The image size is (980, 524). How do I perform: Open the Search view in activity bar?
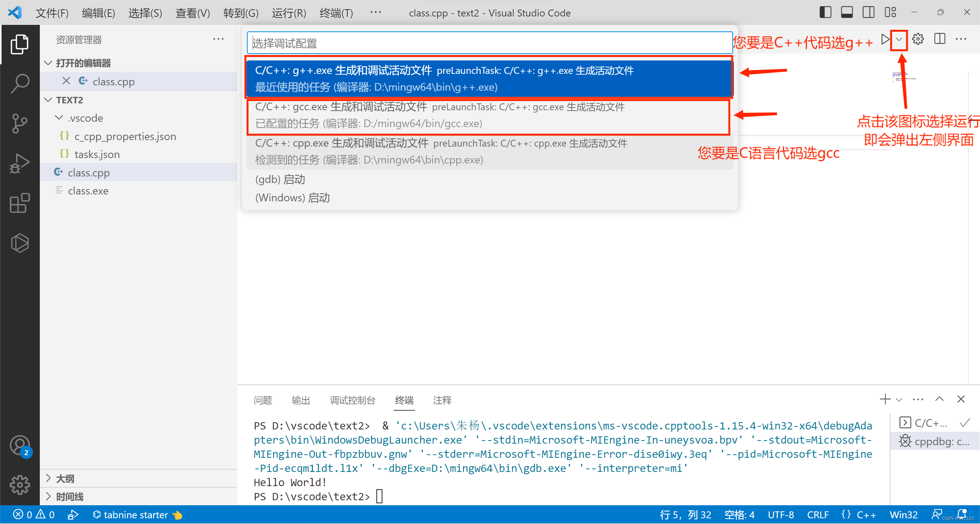[20, 83]
